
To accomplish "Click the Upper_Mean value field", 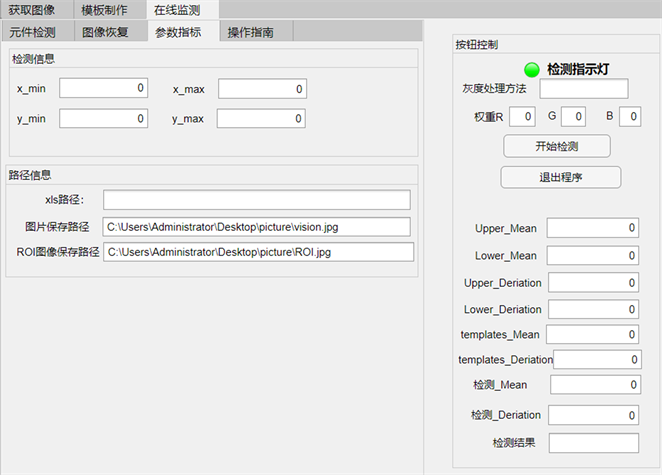I will click(x=592, y=228).
